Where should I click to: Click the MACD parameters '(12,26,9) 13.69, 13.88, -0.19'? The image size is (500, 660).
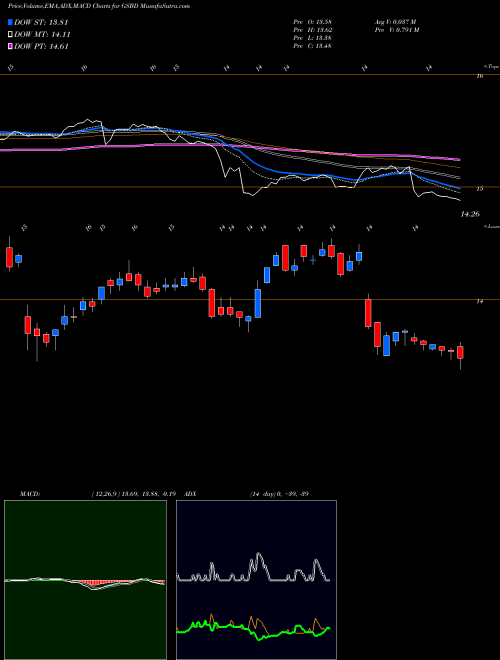coord(136,494)
